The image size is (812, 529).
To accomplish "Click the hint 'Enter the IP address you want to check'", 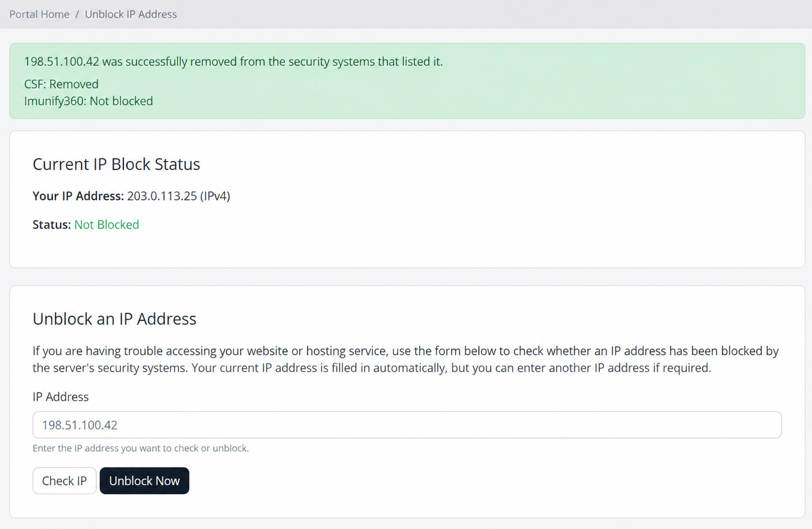I will click(x=141, y=448).
